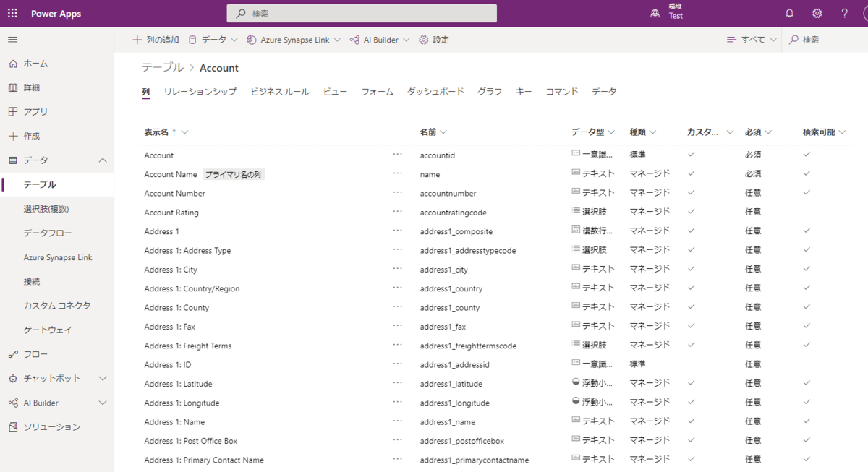
Task: Open データ型 column header menu
Action: click(x=593, y=132)
